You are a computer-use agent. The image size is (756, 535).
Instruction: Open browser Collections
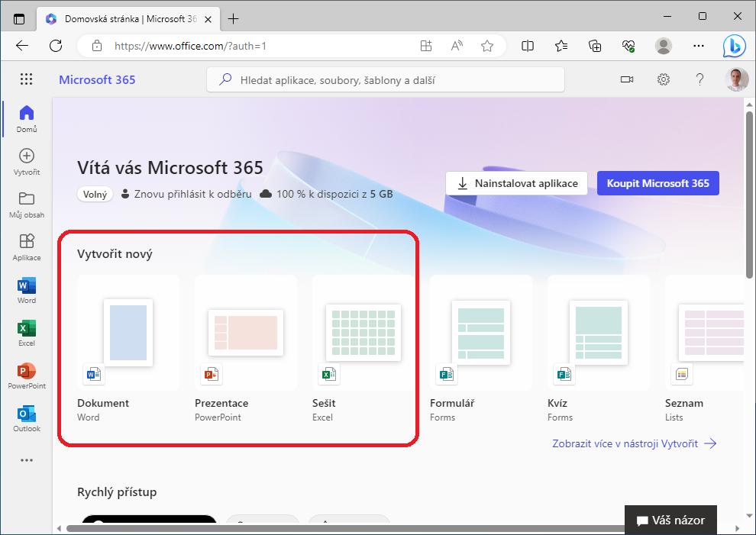click(595, 46)
